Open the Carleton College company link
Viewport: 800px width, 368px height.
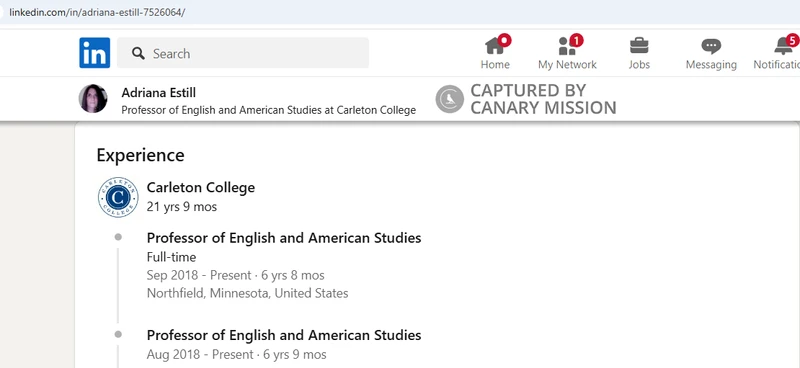(x=201, y=187)
